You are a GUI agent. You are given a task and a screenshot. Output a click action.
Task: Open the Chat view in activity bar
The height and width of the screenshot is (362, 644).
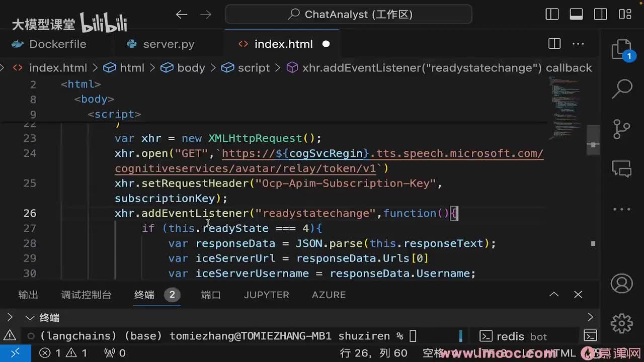coord(622,168)
